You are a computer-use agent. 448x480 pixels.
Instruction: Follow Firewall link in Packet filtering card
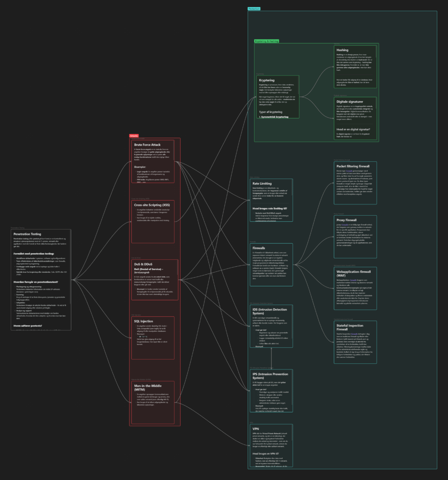tap(349, 171)
